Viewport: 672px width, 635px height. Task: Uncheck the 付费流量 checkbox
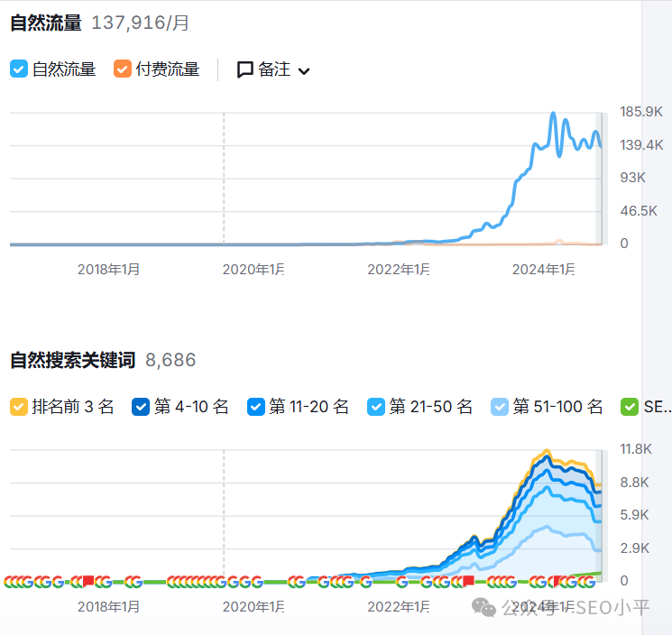coord(122,69)
